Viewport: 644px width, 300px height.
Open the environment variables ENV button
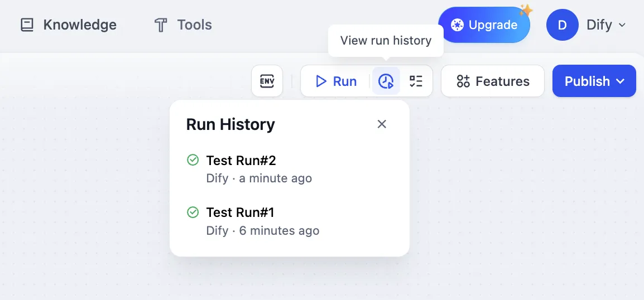coord(267,81)
